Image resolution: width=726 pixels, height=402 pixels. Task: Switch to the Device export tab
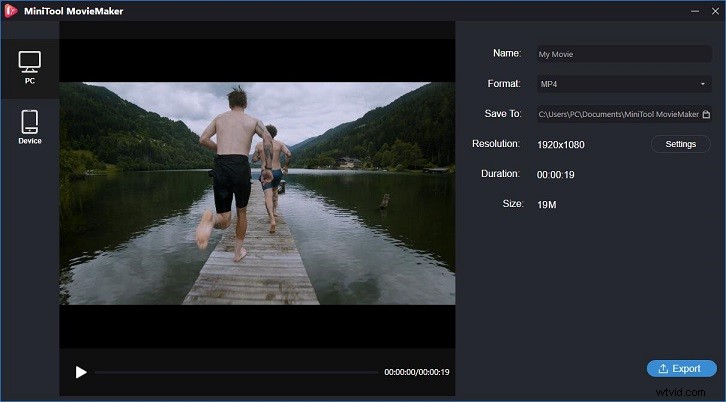30,127
